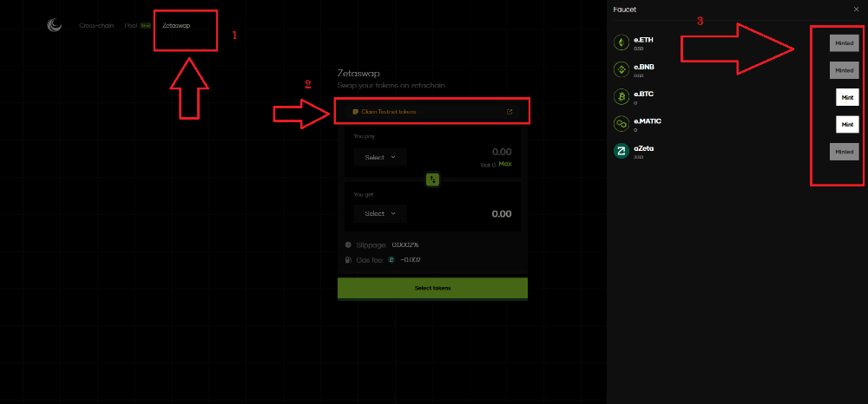Open the You pay token Select dropdown
The image size is (868, 404).
380,158
